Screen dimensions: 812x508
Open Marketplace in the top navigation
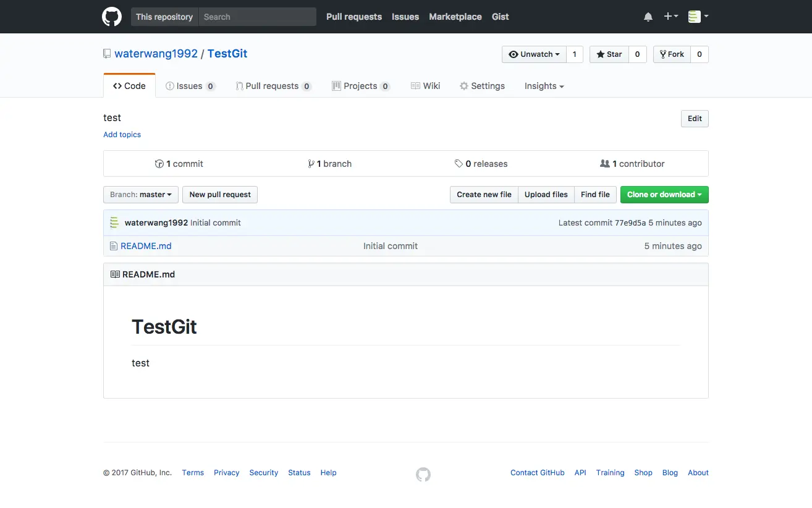tap(455, 17)
